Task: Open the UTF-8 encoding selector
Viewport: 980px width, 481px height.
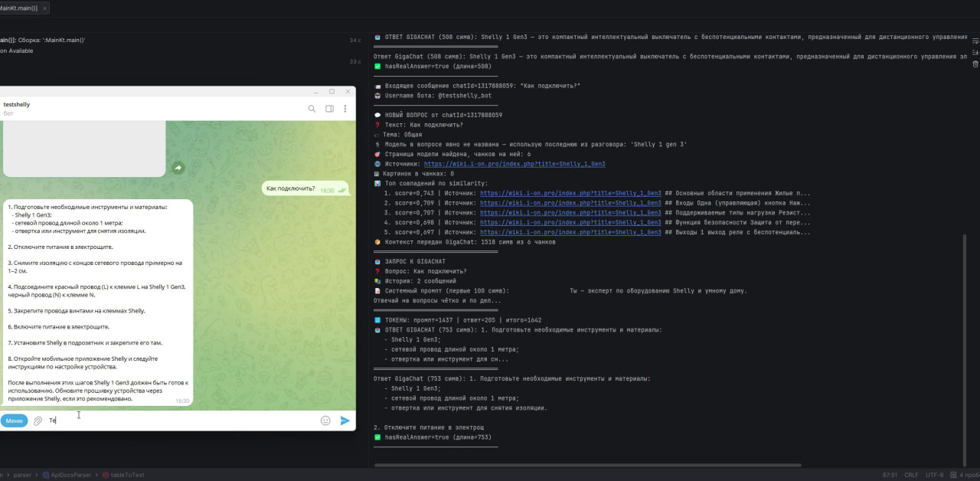Action: [x=934, y=475]
